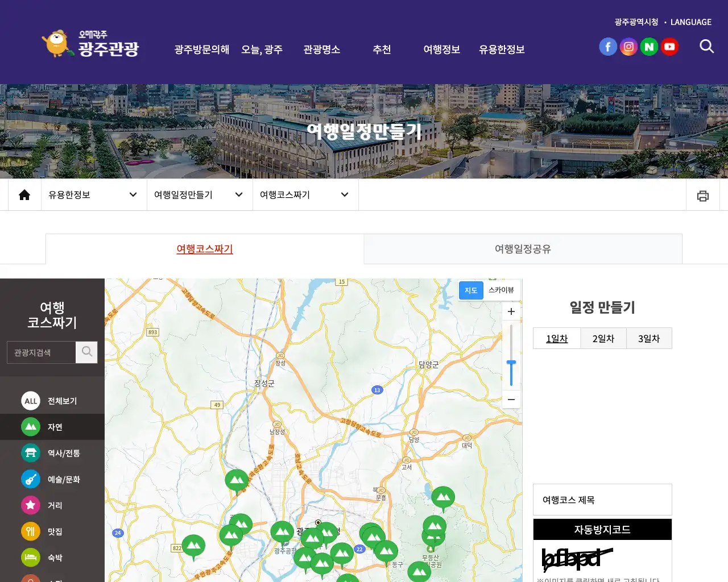The width and height of the screenshot is (728, 582).
Task: Open the 추천 menu
Action: (382, 49)
